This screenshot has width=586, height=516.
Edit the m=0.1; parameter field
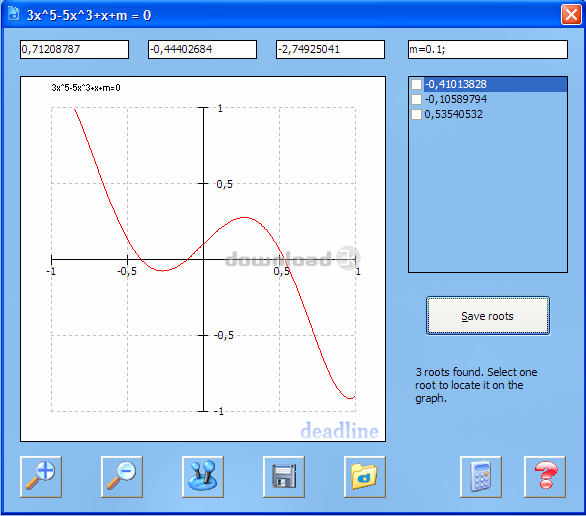click(x=488, y=49)
